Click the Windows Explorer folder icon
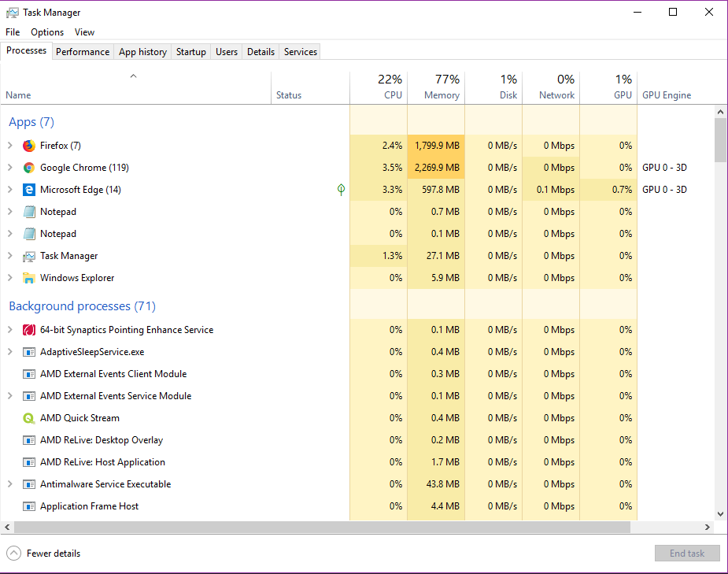 click(29, 278)
